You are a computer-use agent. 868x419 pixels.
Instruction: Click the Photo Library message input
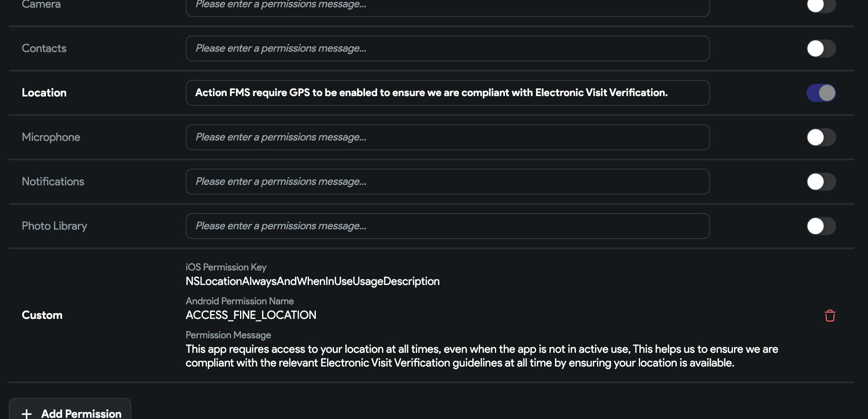click(x=447, y=226)
